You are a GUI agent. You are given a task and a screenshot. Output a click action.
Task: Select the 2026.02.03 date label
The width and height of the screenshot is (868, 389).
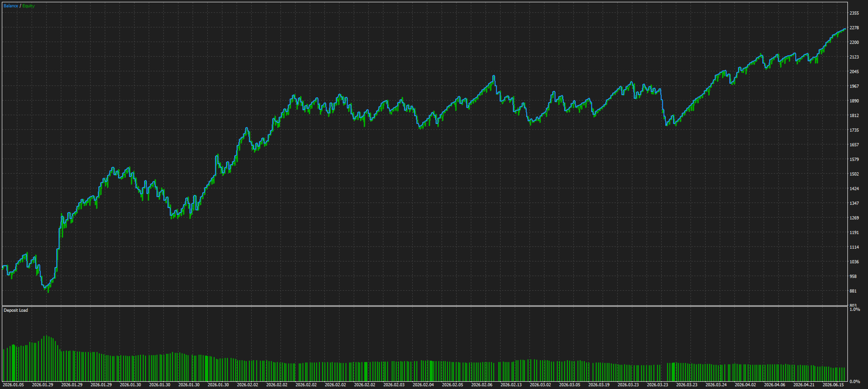(x=394, y=385)
